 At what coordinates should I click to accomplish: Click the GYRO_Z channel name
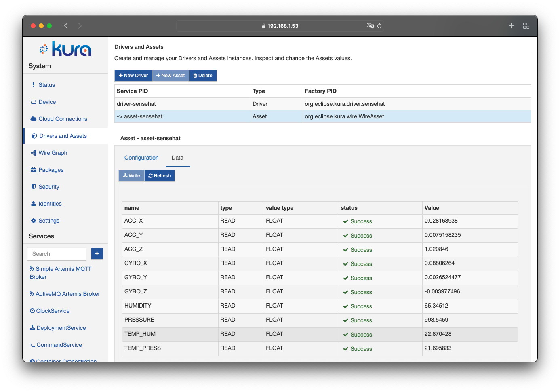point(136,291)
